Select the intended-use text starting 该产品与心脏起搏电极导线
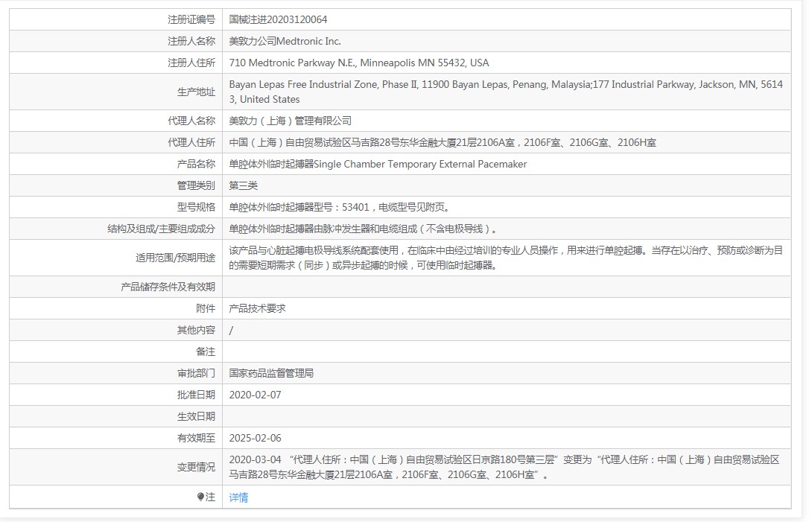 click(506, 258)
